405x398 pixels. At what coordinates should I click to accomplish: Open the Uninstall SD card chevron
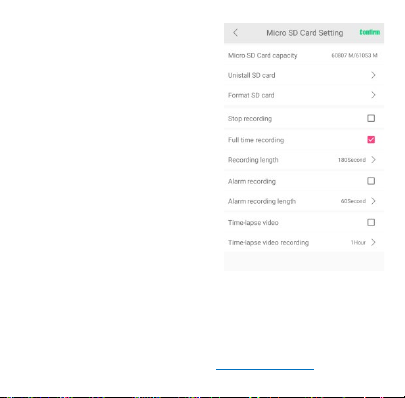[x=373, y=75]
